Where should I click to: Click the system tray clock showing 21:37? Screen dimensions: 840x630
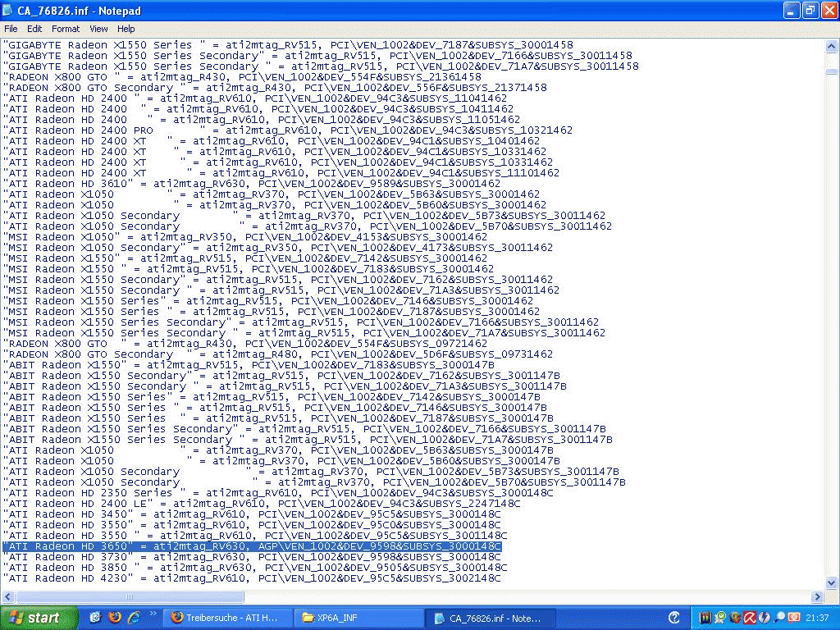(817, 619)
